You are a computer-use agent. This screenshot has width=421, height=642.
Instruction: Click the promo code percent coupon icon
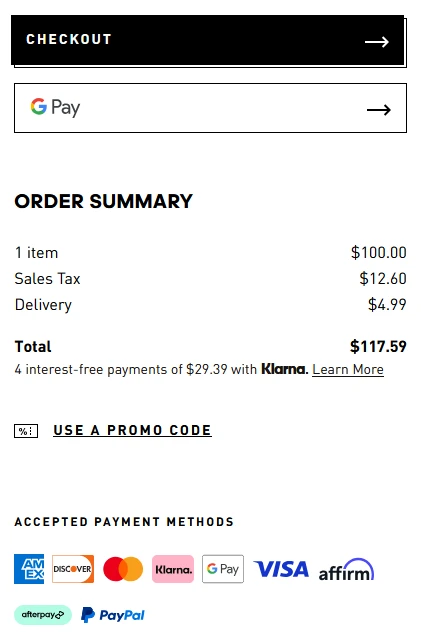tap(26, 431)
